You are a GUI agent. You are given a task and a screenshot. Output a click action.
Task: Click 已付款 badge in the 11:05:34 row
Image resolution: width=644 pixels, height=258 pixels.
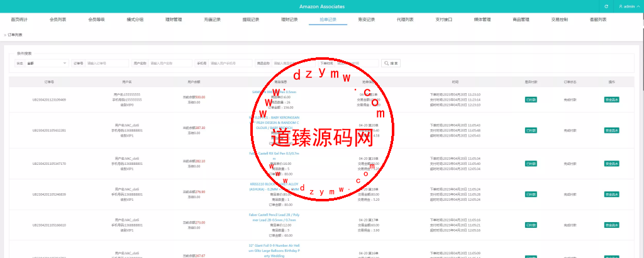coord(531,164)
